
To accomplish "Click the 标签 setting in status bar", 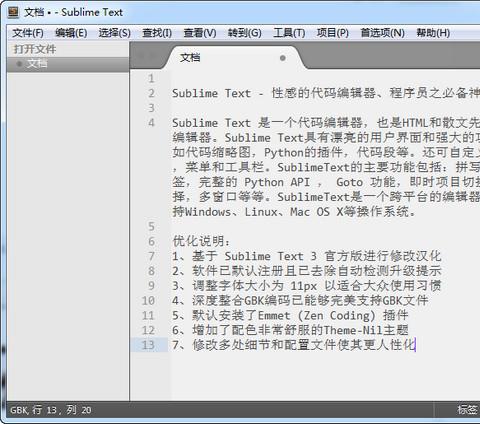I will 467,410.
